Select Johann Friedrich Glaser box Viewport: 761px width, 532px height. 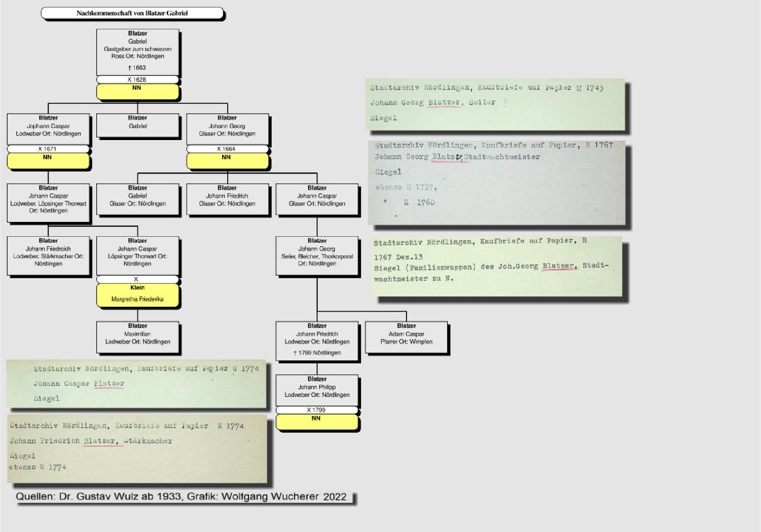(227, 199)
